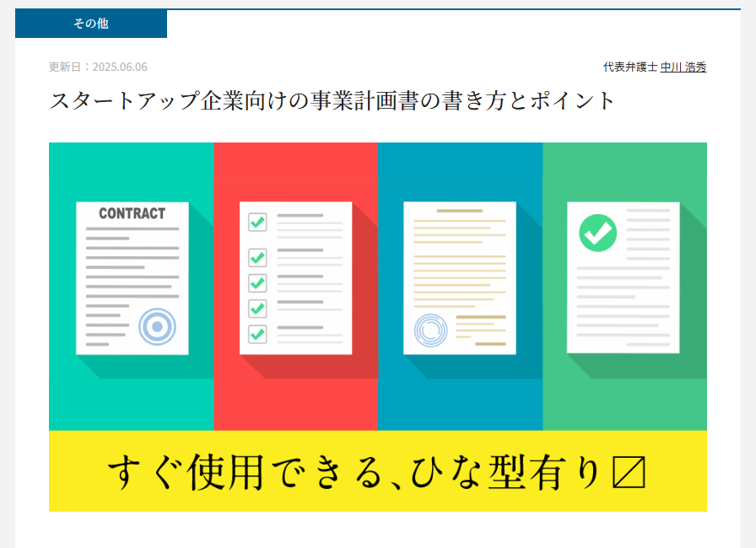Toggle the second checkbox in the checklist document
756x548 pixels.
257,256
